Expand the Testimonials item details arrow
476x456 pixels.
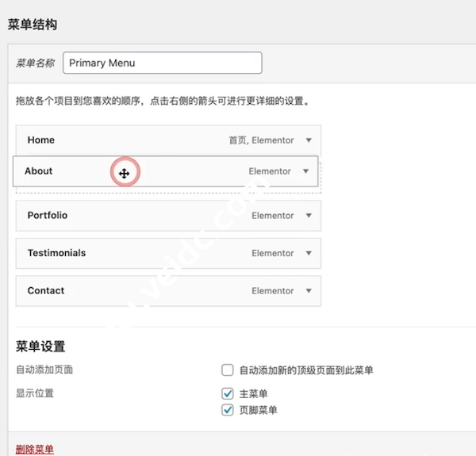tap(309, 254)
